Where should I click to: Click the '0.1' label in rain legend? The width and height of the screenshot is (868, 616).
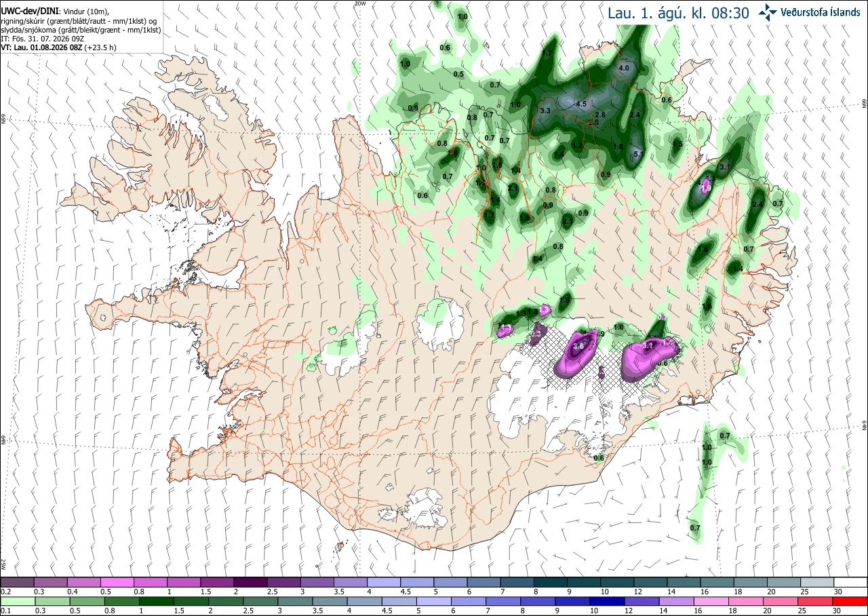click(5, 611)
